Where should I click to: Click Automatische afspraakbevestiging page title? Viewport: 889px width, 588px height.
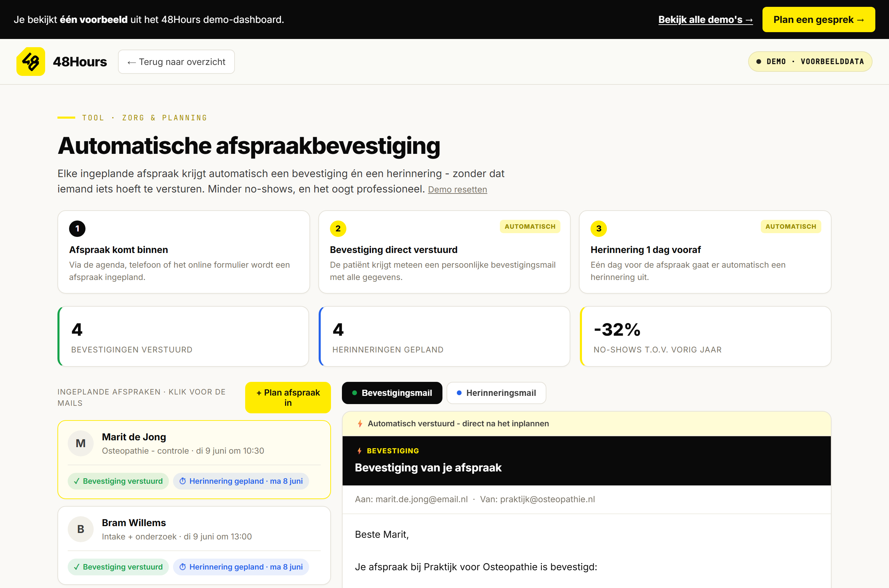point(249,146)
